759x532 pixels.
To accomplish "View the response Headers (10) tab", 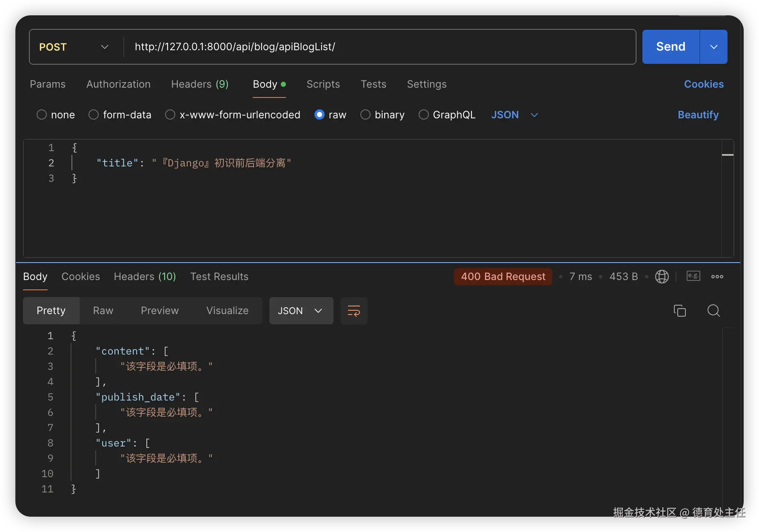I will [145, 277].
